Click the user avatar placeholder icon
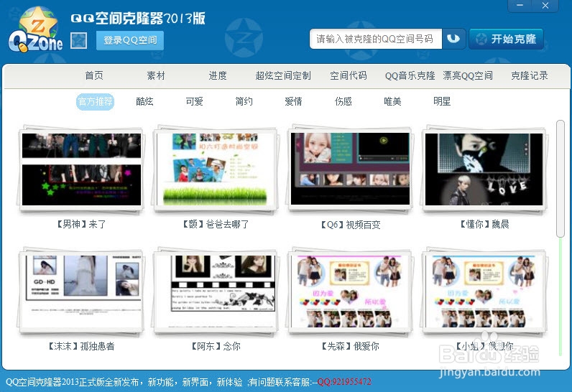This screenshot has height=392, width=572. coord(79,40)
